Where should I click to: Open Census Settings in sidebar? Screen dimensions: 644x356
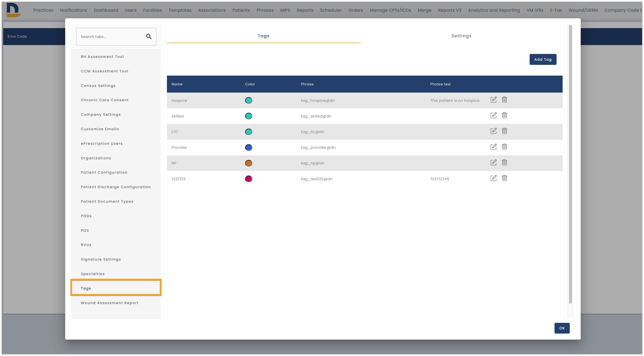tap(98, 86)
